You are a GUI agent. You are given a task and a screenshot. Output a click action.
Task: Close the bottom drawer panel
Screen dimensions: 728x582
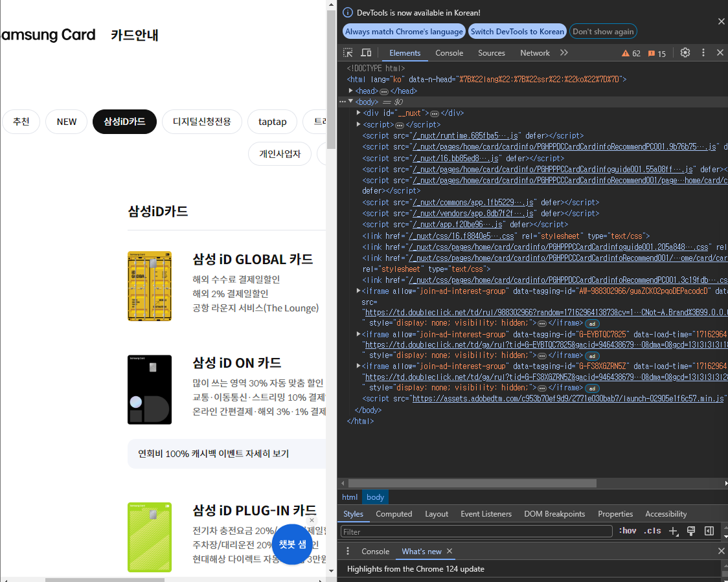click(x=721, y=551)
